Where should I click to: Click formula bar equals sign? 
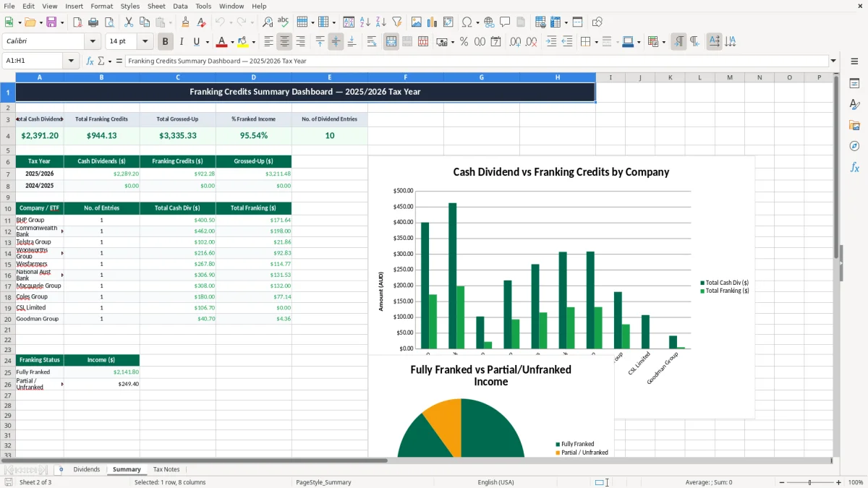pyautogui.click(x=119, y=61)
